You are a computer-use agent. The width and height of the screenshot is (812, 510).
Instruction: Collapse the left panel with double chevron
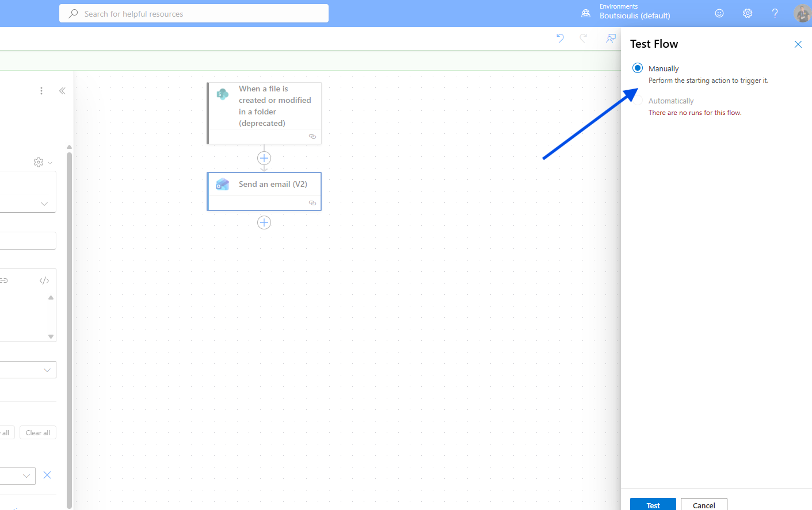[x=62, y=91]
